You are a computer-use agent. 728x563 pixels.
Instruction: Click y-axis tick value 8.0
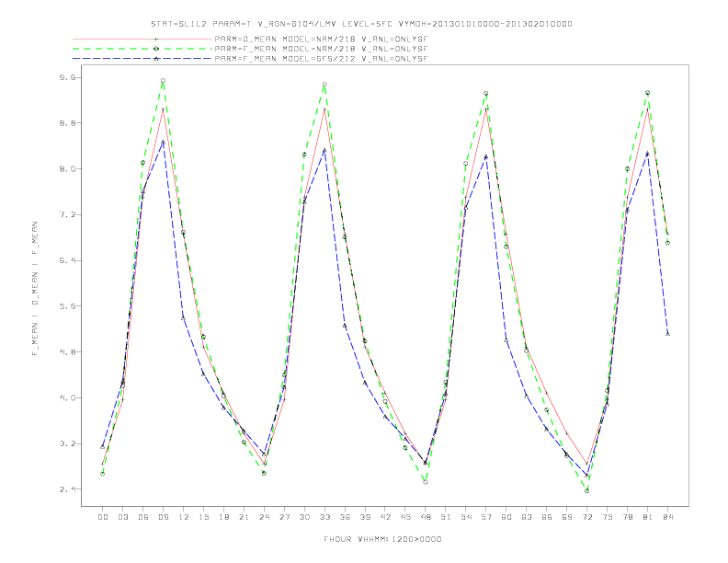66,169
